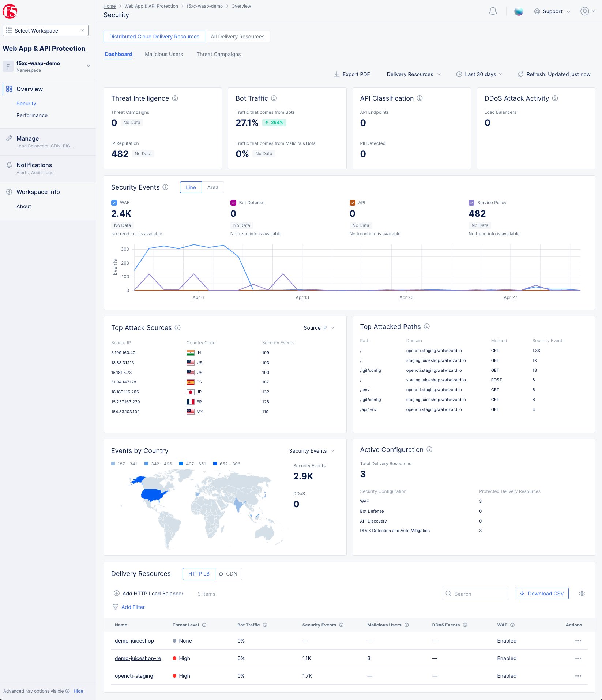
Task: Open the Last 30 days time range dropdown
Action: (x=479, y=74)
